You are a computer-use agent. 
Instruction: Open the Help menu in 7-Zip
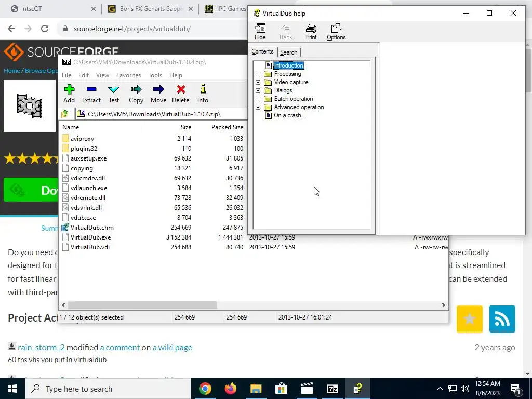176,75
